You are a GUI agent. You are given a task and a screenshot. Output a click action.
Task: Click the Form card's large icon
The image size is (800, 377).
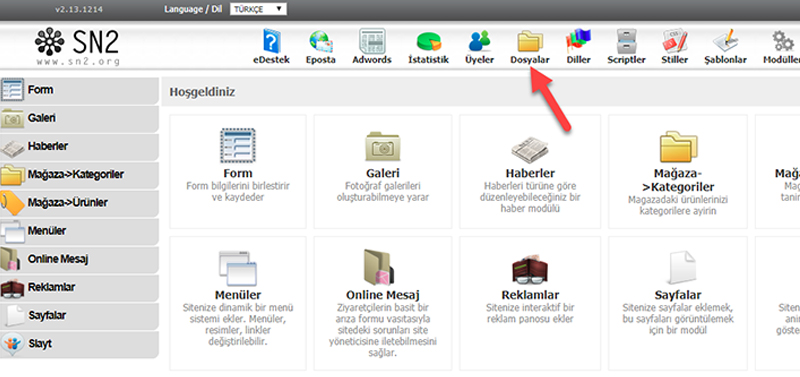point(238,145)
